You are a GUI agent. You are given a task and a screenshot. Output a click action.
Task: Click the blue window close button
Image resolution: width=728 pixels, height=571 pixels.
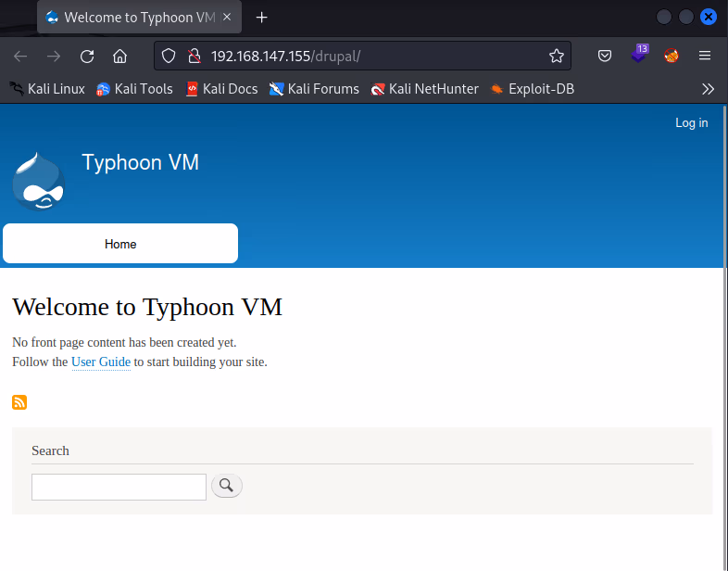pyautogui.click(x=708, y=18)
